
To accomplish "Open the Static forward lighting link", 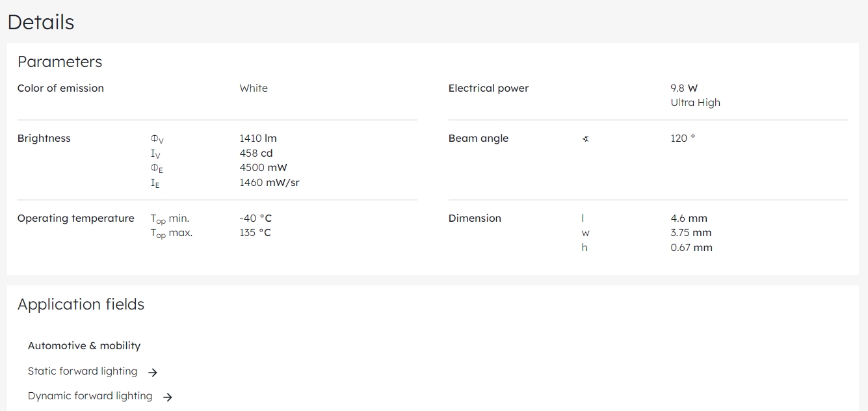I will pyautogui.click(x=83, y=371).
